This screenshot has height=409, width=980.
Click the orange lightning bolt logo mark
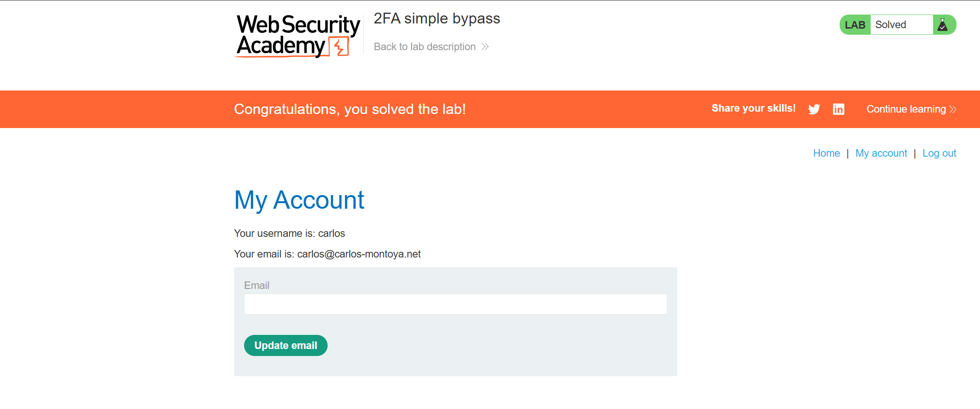pyautogui.click(x=339, y=47)
